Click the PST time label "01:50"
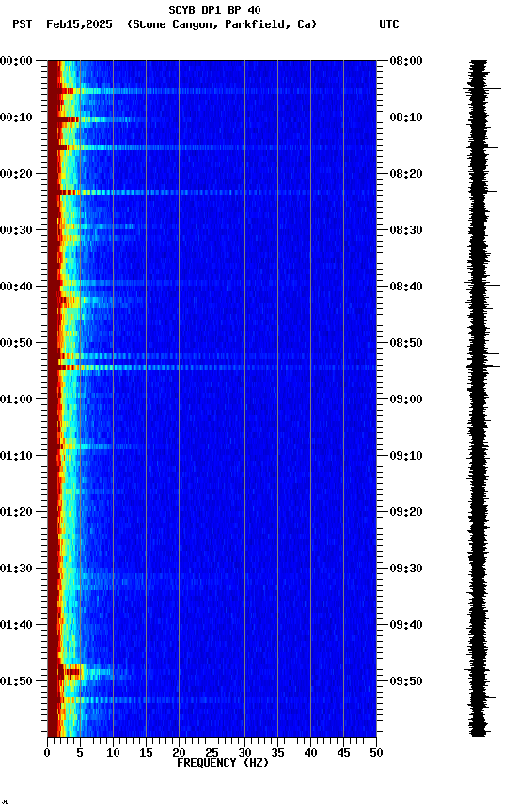Screen dimensions: 519x812 tap(16, 682)
